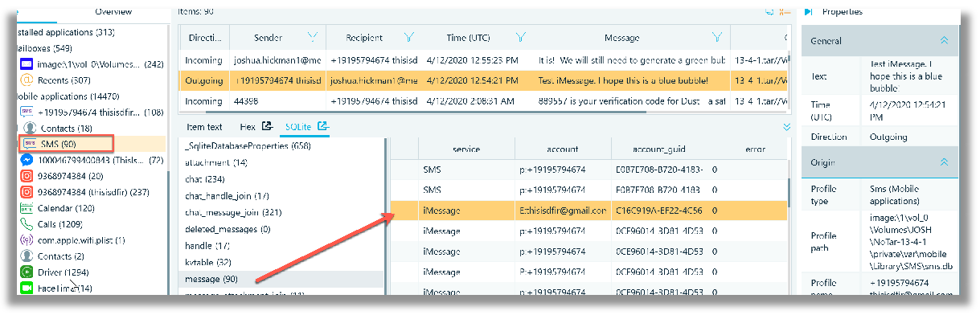Click the Instagram 9368974384 (thisisdfir) icon
Screen dimensions: 980x315
click(x=27, y=192)
